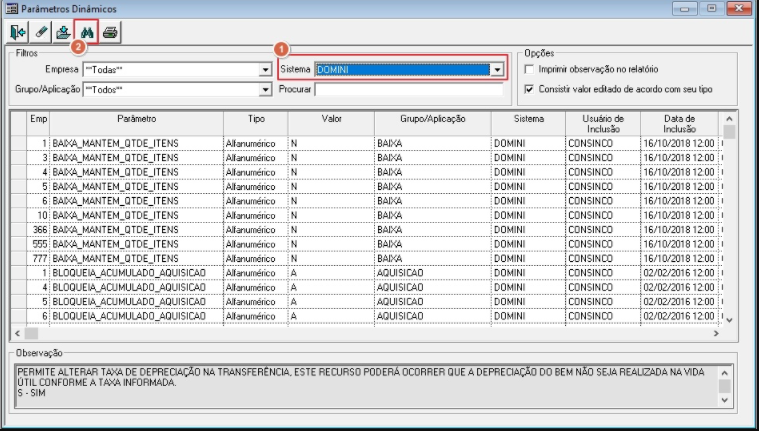Click the Observação text area

click(366, 385)
